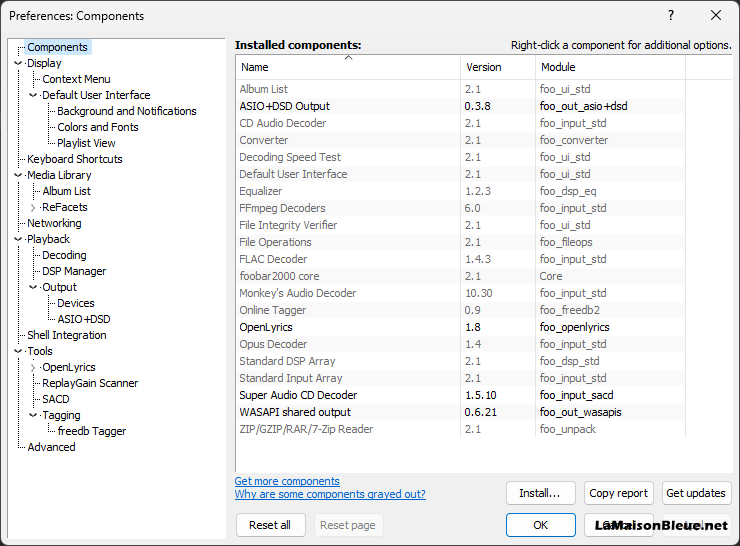
Task: Open ASIO+DSD settings in tree
Action: tap(84, 319)
